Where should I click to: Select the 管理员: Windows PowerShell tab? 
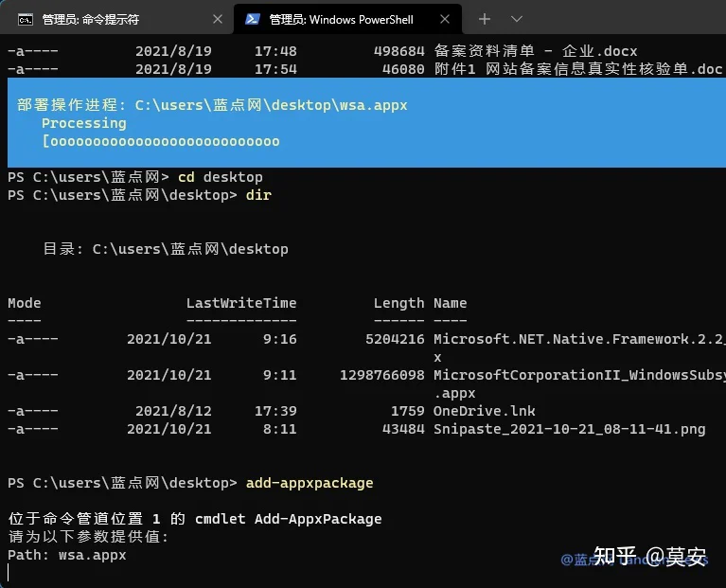347,20
